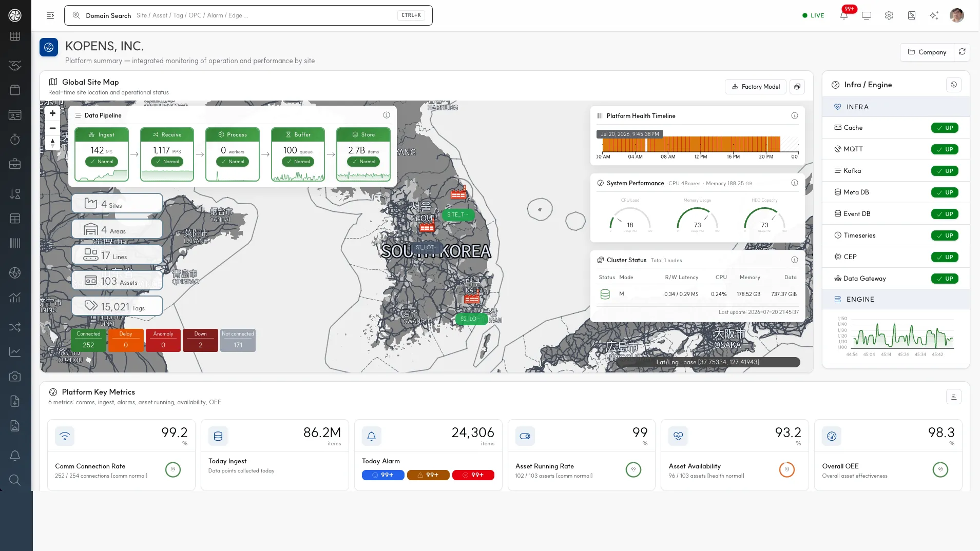Click the stopwatch icon in left sidebar
The width and height of the screenshot is (980, 551).
pos(15,140)
